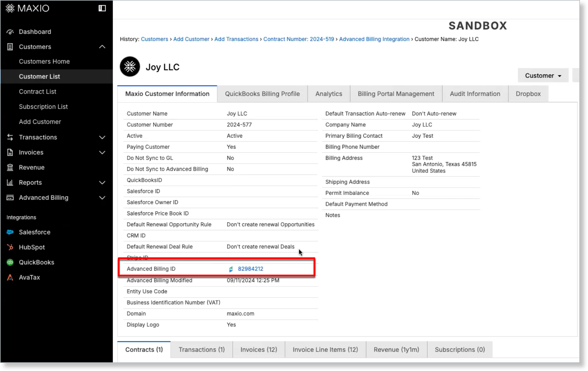Click the Joy LLC avatar logo

(130, 67)
